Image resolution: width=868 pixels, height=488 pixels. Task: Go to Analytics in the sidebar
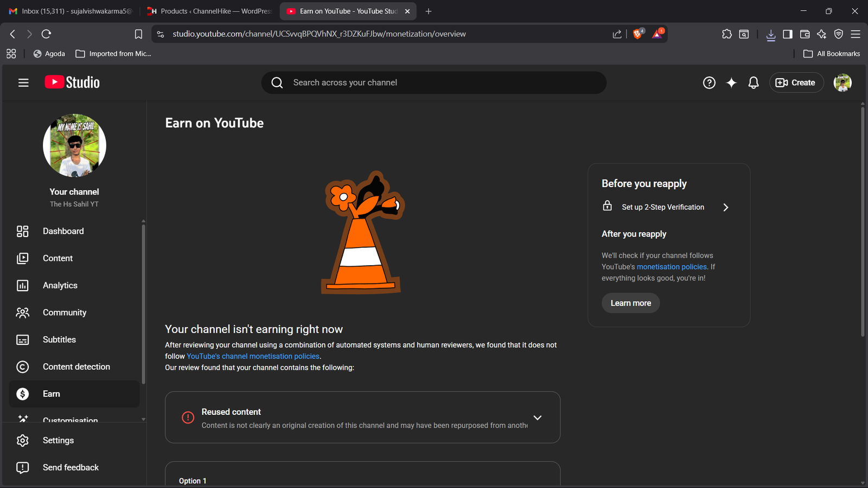click(60, 285)
